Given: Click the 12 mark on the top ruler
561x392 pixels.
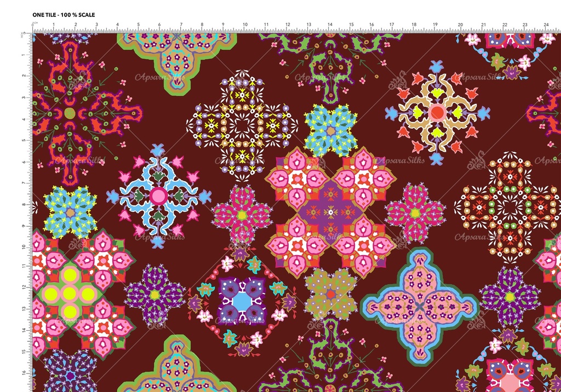Looking at the screenshot, I should click(x=288, y=25).
